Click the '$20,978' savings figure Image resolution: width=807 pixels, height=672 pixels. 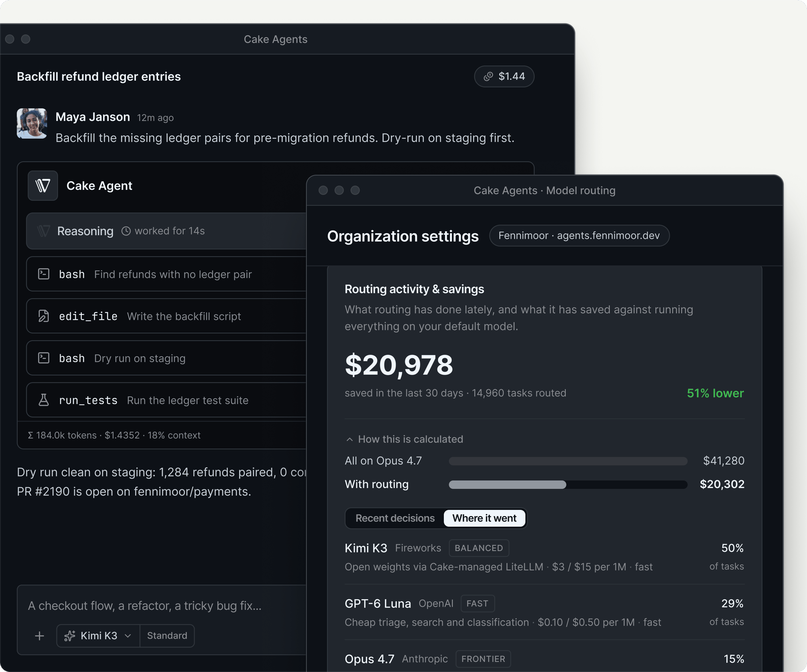tap(399, 365)
